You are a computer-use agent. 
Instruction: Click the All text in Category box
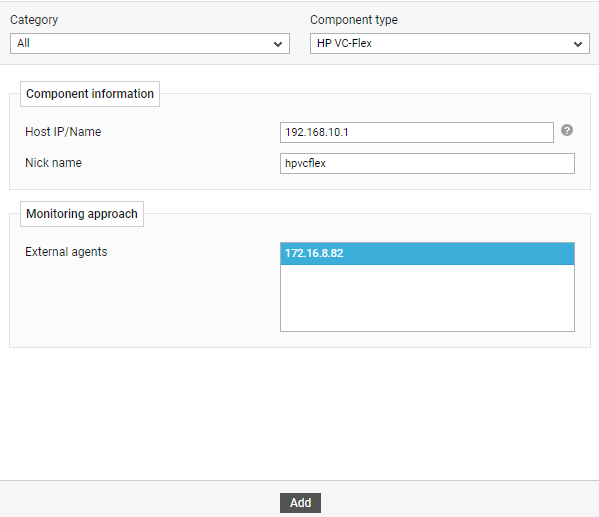tap(23, 44)
